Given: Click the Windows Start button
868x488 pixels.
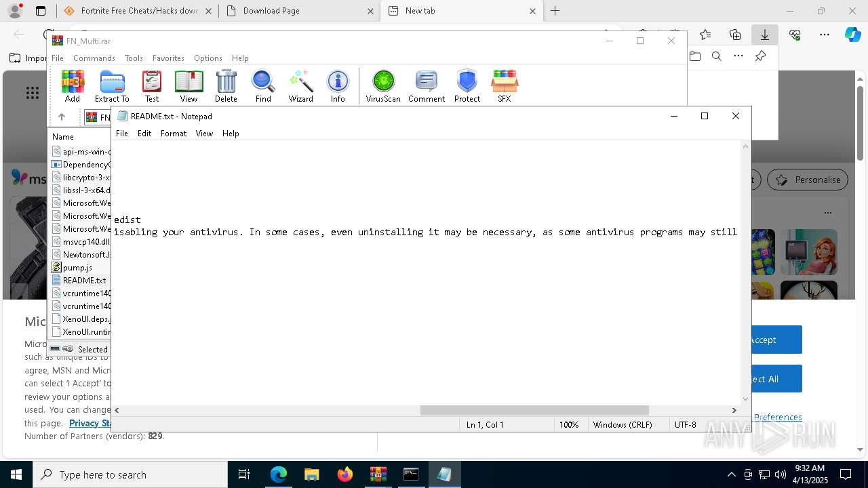Looking at the screenshot, I should (x=16, y=474).
